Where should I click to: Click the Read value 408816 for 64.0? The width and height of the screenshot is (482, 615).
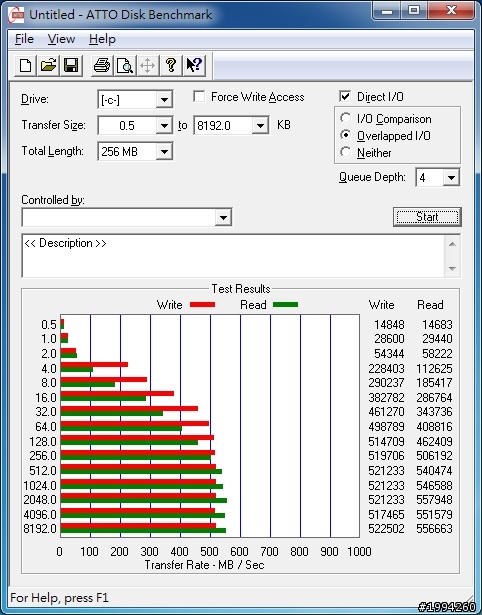(x=434, y=427)
